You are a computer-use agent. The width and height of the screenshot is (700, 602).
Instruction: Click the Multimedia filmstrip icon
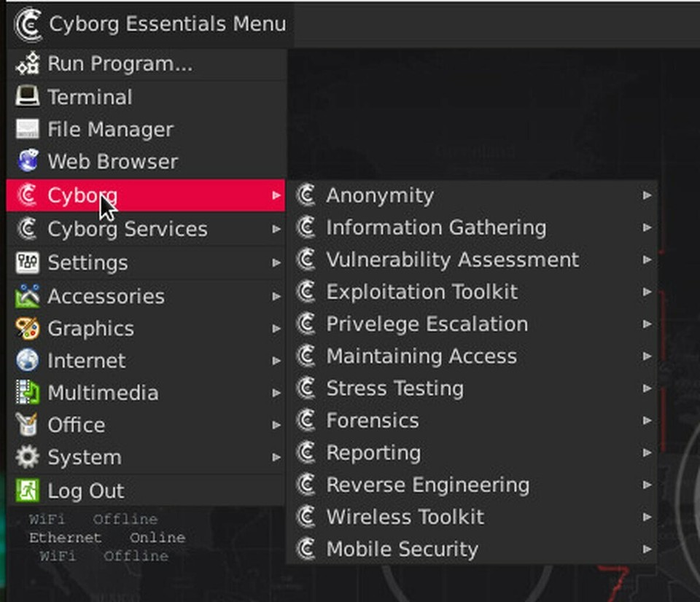[x=26, y=393]
